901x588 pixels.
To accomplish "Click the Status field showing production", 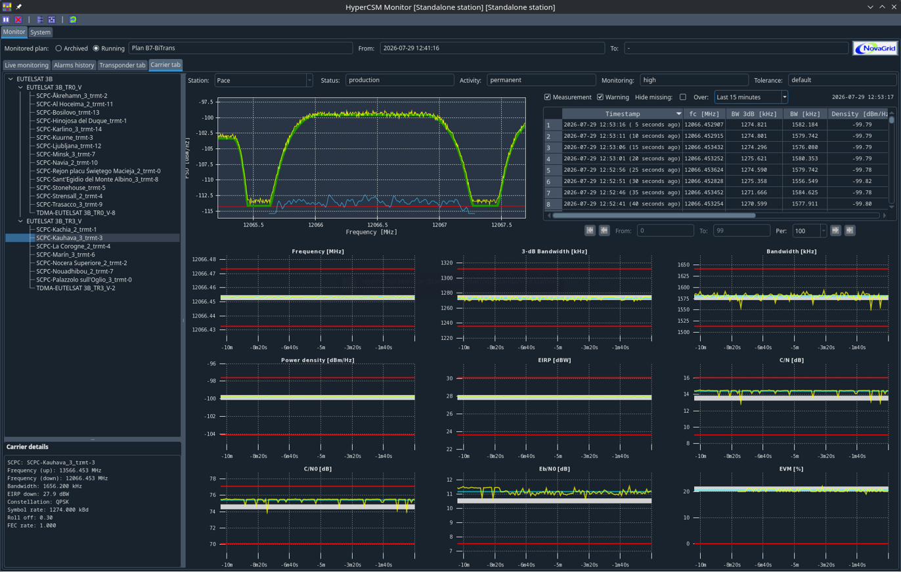I will click(400, 80).
